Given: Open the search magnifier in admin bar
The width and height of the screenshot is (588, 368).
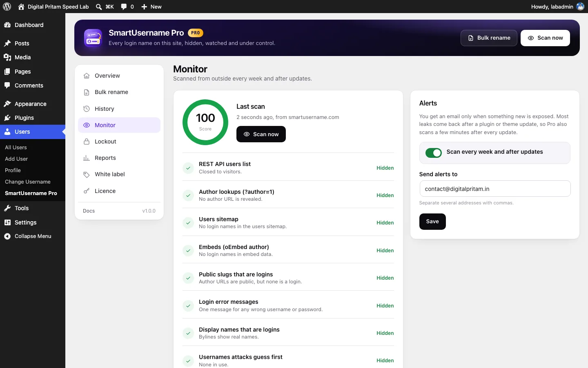Looking at the screenshot, I should pyautogui.click(x=99, y=7).
